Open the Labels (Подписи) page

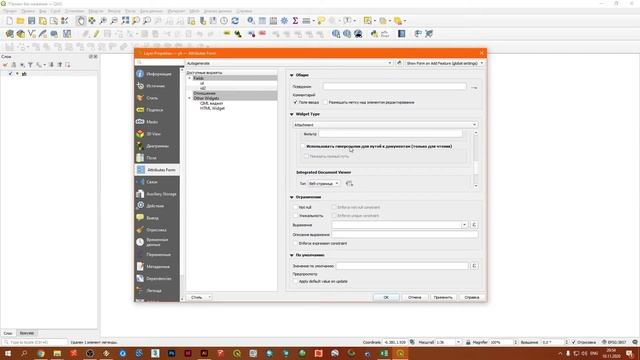pyautogui.click(x=157, y=110)
